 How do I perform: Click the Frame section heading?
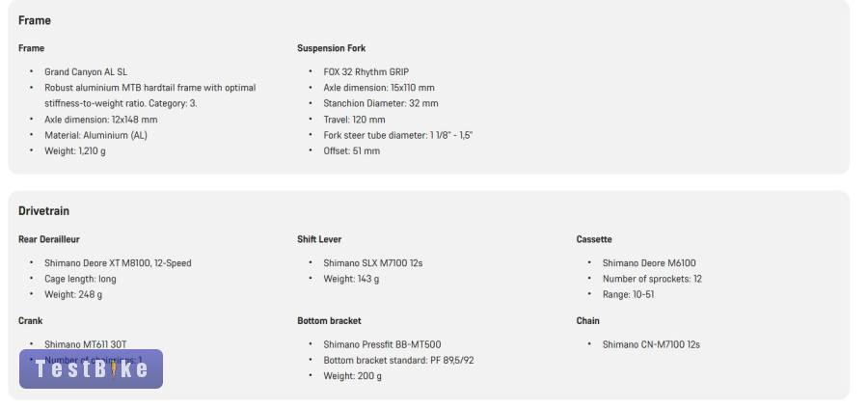tap(35, 20)
